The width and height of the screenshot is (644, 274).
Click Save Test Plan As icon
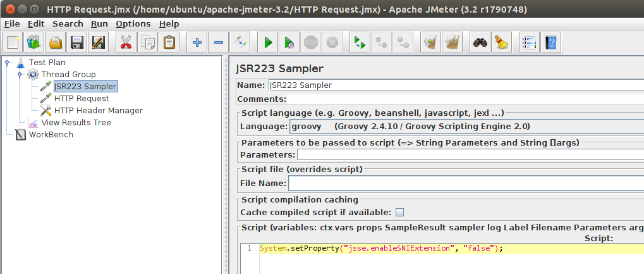coord(98,42)
